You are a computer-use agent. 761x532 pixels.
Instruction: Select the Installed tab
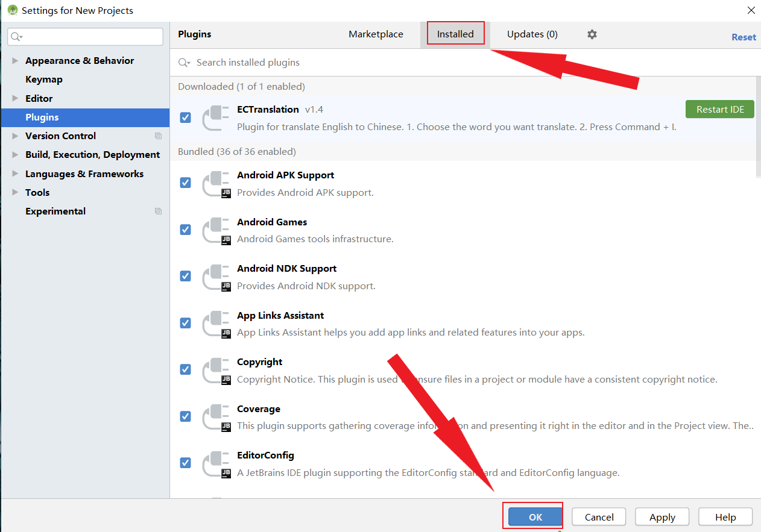point(455,34)
